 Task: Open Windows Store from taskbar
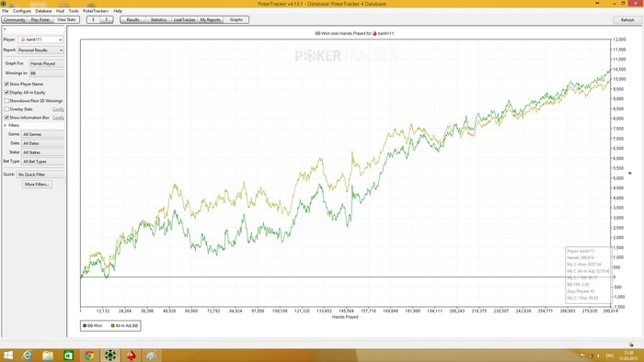coord(69,356)
